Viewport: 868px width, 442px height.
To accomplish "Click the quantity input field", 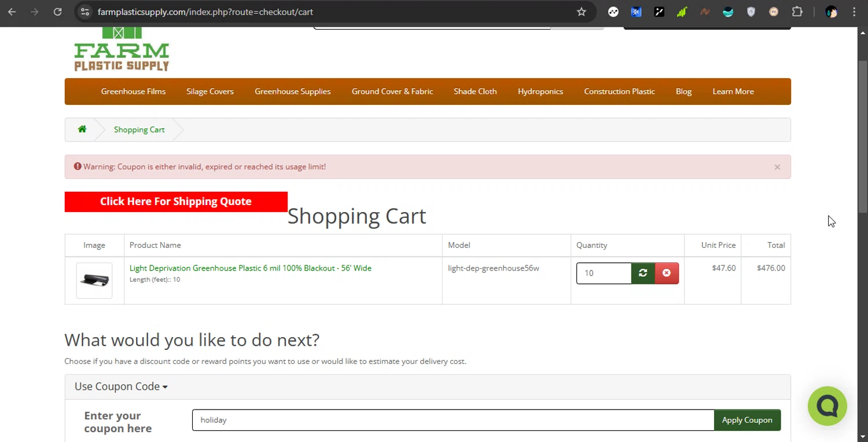I will click(604, 273).
